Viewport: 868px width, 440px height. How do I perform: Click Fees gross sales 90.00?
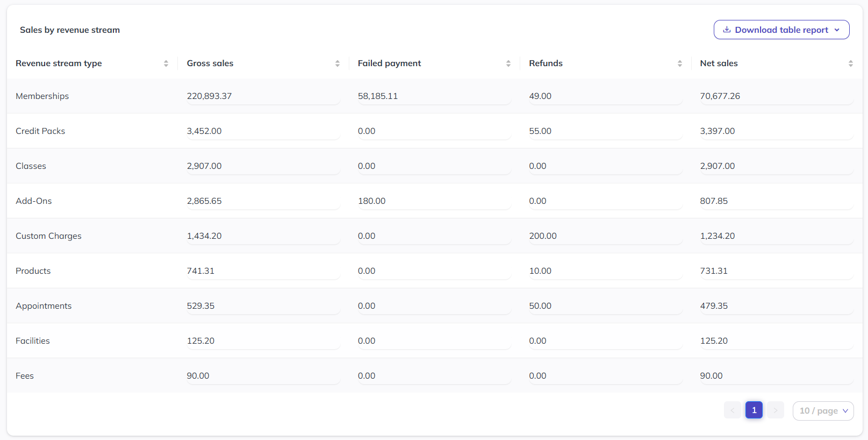[198, 375]
